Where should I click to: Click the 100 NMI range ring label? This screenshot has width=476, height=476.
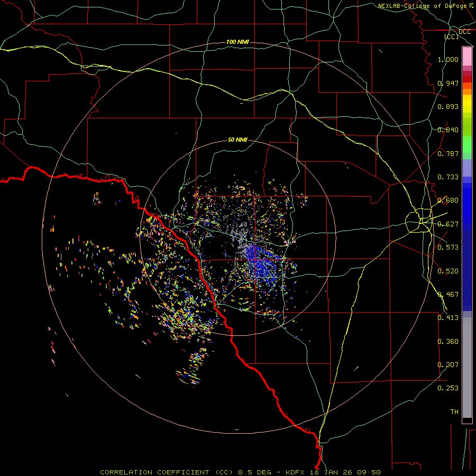click(x=237, y=42)
